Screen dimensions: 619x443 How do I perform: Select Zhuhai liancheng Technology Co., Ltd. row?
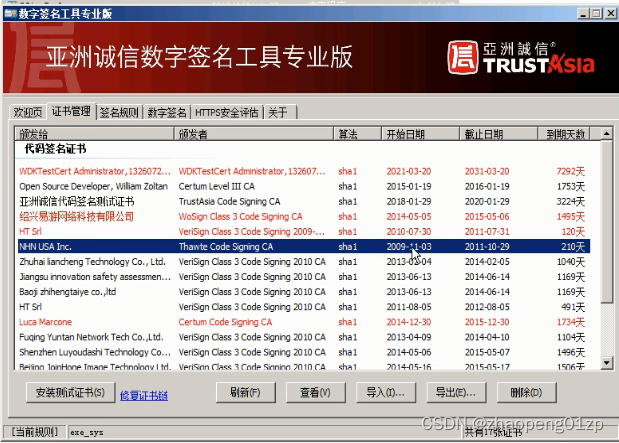(x=302, y=261)
